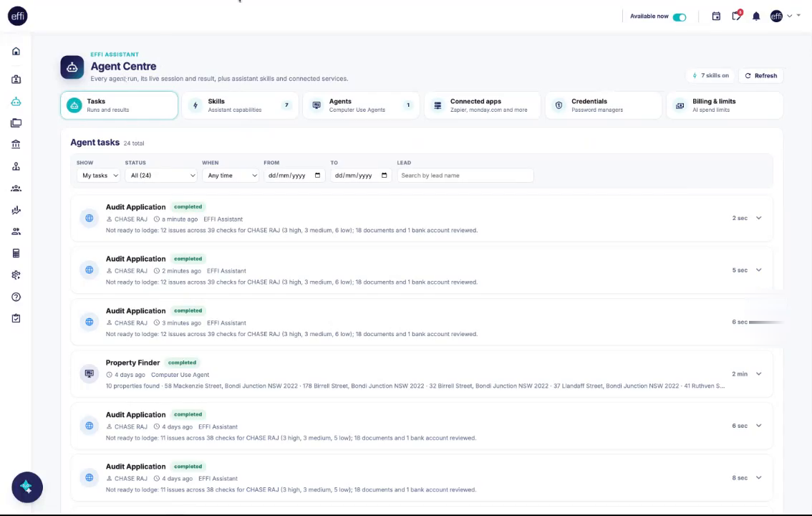
Task: Expand the Property Finder task row
Action: (759, 373)
